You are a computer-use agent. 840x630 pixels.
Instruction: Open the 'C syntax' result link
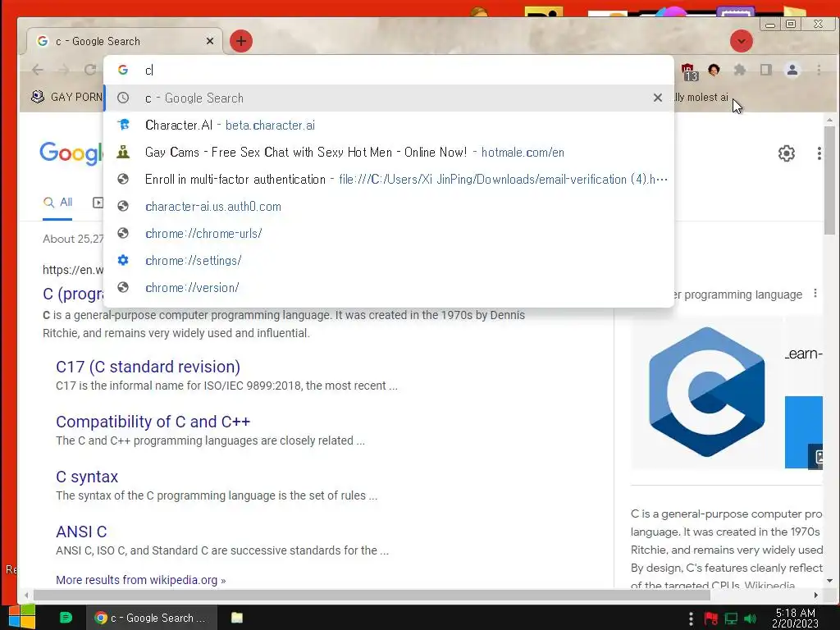click(x=87, y=477)
